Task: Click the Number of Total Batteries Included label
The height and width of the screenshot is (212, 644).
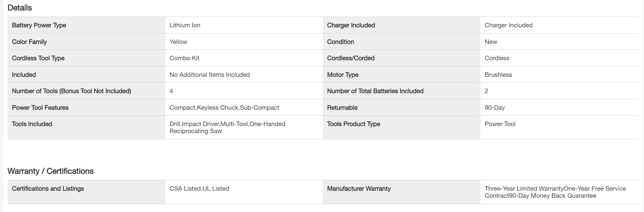Action: coord(375,91)
